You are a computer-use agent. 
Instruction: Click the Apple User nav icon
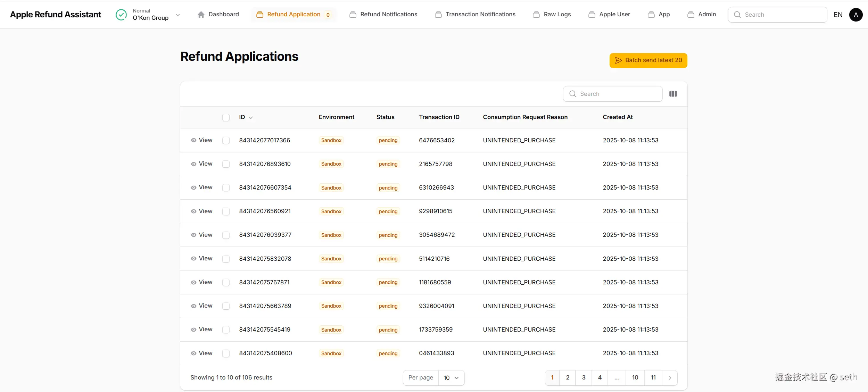(x=592, y=15)
